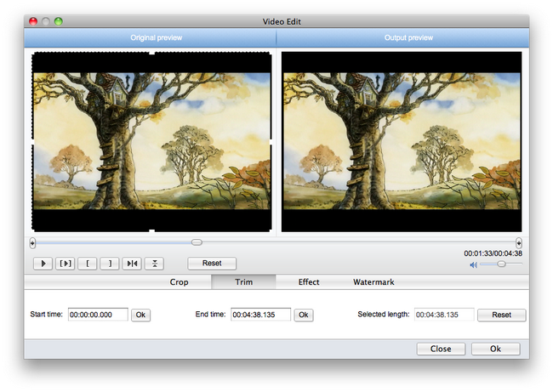Open the Watermark tab
This screenshot has width=553, height=392.
click(373, 282)
